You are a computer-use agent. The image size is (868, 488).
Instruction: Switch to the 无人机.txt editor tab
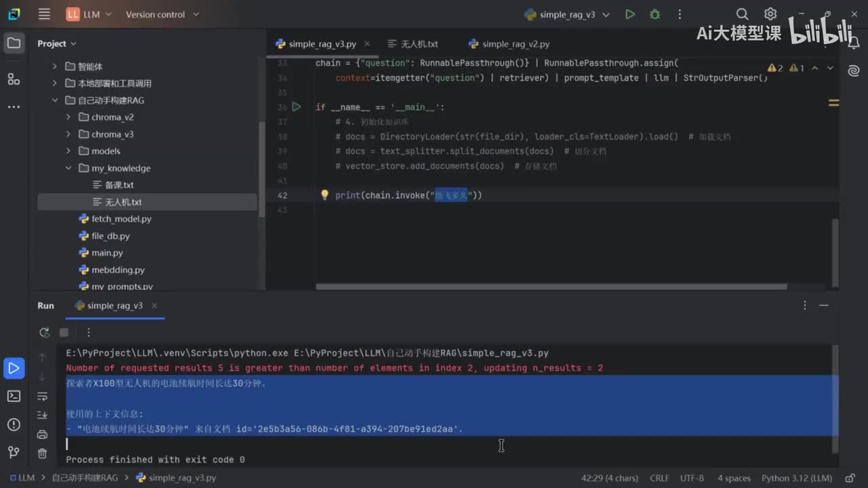tap(413, 44)
